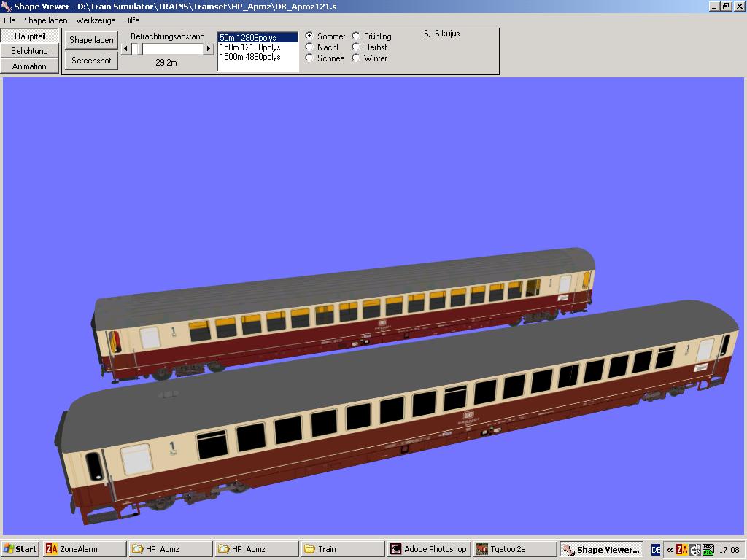Switch to Adobe Photoshop in taskbar
Image resolution: width=747 pixels, height=560 pixels.
(x=427, y=549)
